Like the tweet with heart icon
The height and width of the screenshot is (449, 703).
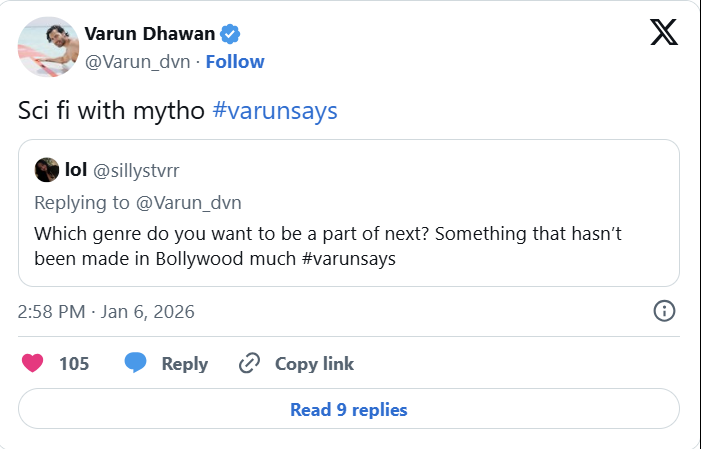tap(33, 363)
